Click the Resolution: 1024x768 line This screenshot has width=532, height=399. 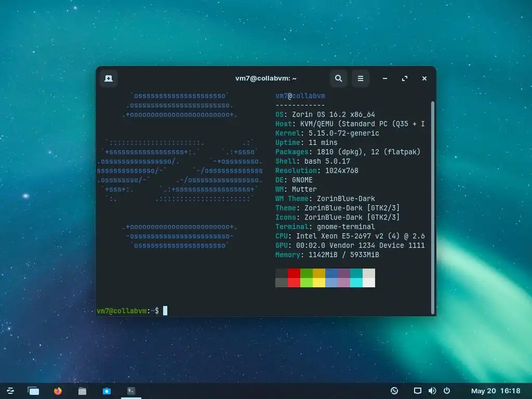316,170
